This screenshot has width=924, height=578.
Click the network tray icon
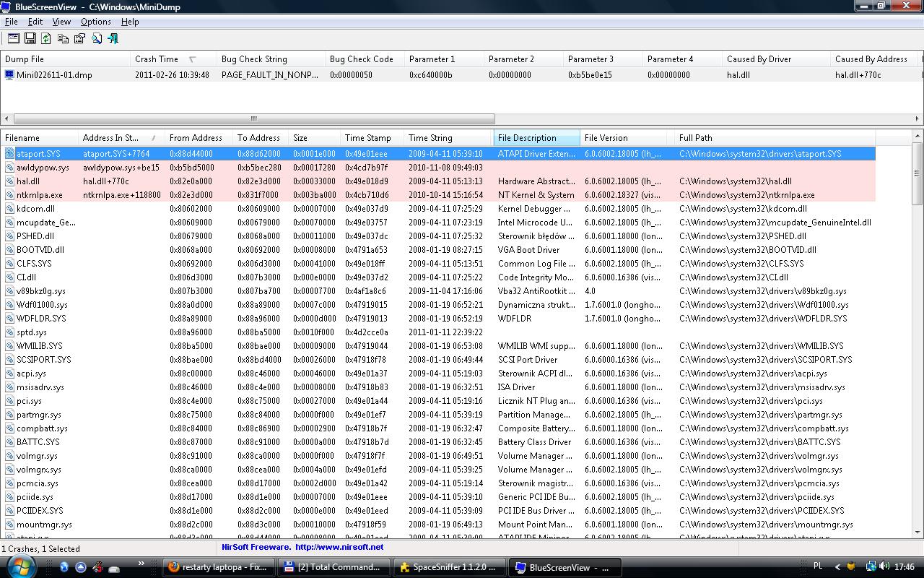(871, 567)
